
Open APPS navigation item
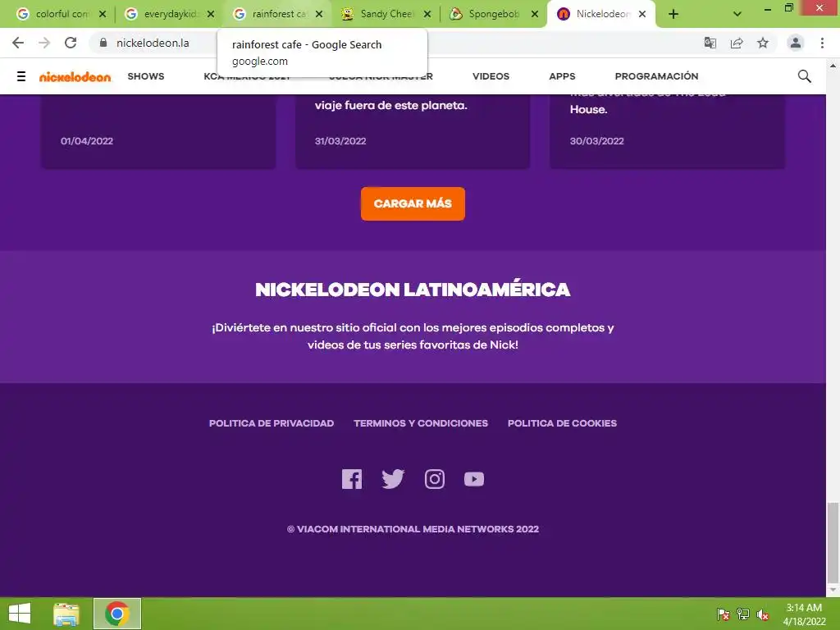(562, 76)
